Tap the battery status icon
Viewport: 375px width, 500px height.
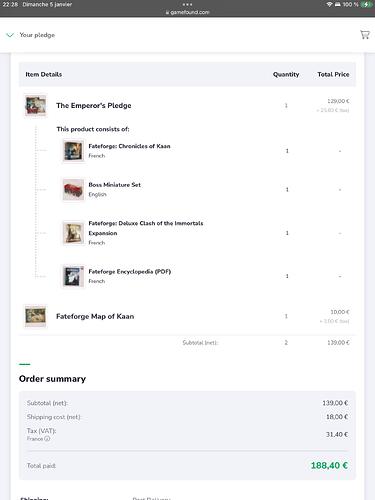pyautogui.click(x=366, y=4)
